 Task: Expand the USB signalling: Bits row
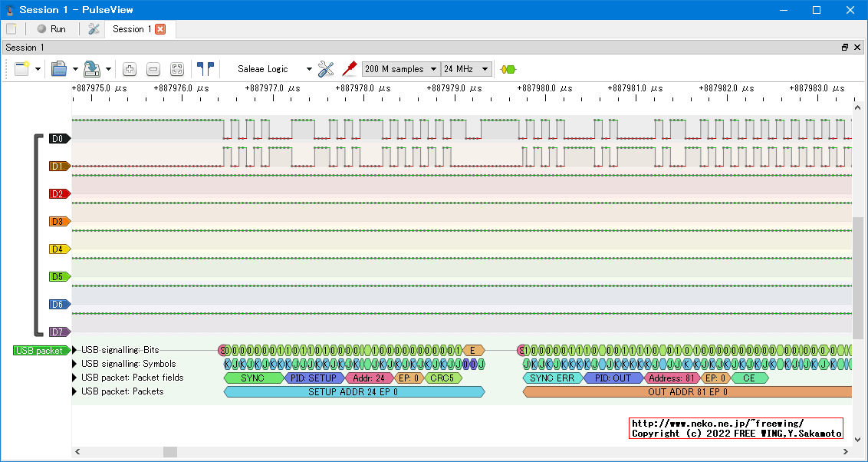75,350
